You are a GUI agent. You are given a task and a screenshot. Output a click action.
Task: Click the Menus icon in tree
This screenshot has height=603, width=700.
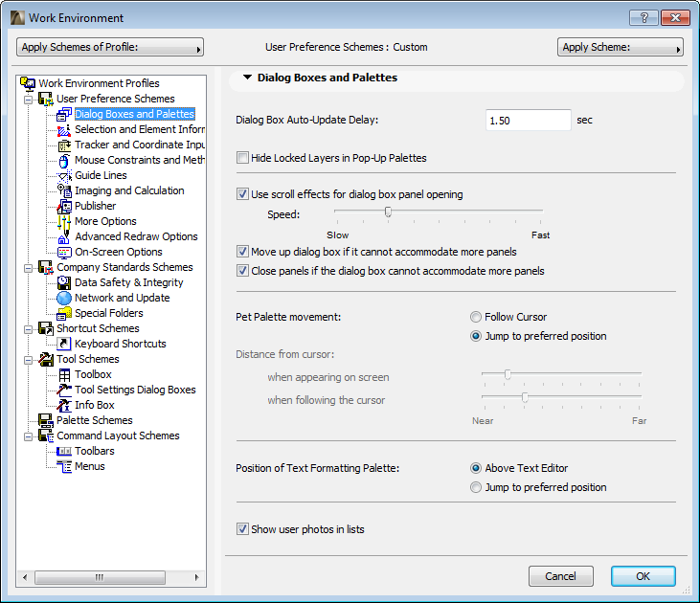[64, 466]
